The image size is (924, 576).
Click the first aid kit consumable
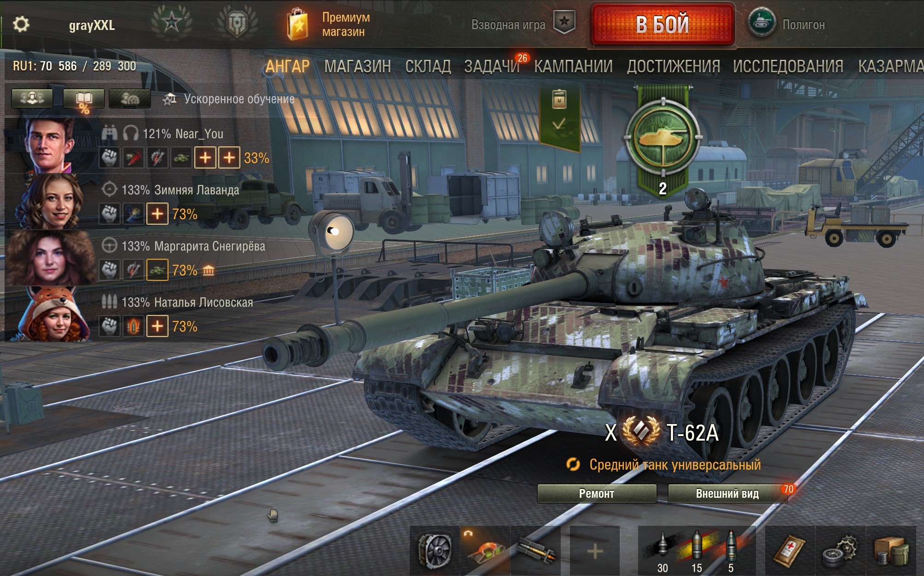click(x=790, y=550)
